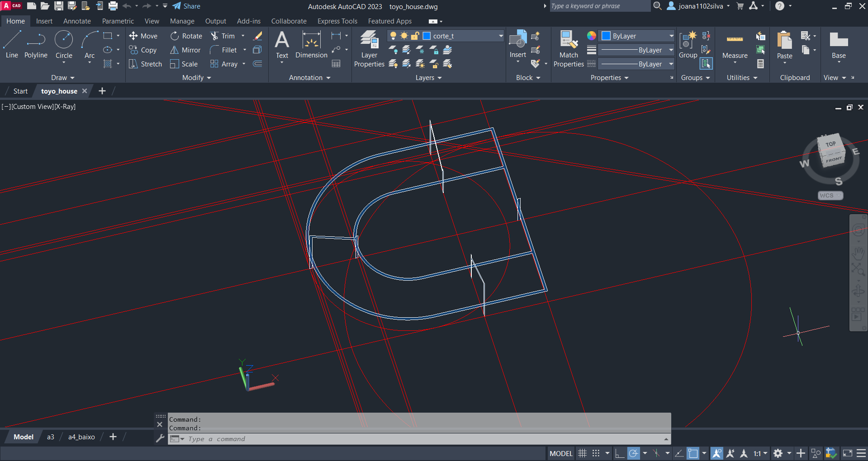Screen dimensions: 868x461
Task: Select the Dimension tool
Action: coord(311,45)
